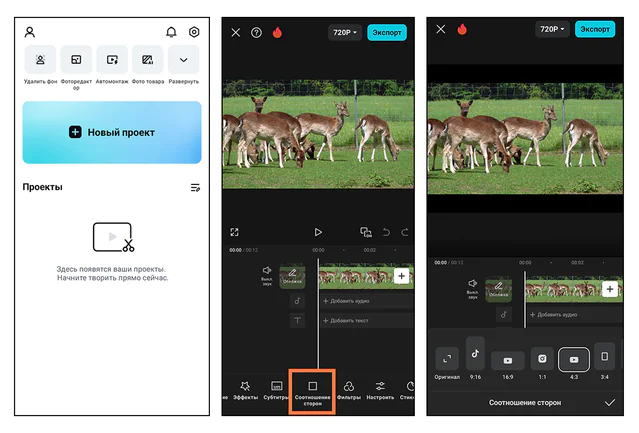Launch the Auto-cut tool (Автомонтаж)
The height and width of the screenshot is (433, 639).
(x=112, y=61)
